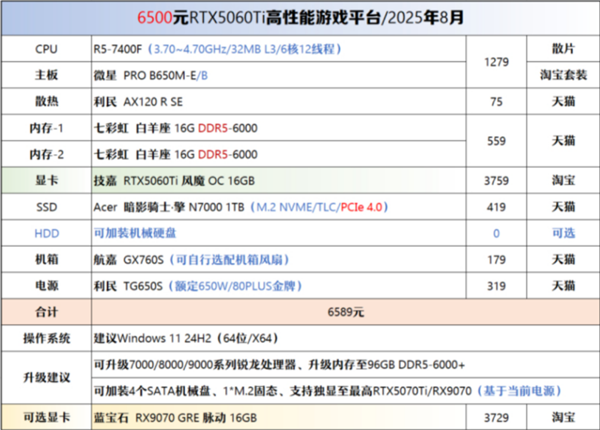Click the 淘宝套装 source cell

(563, 75)
